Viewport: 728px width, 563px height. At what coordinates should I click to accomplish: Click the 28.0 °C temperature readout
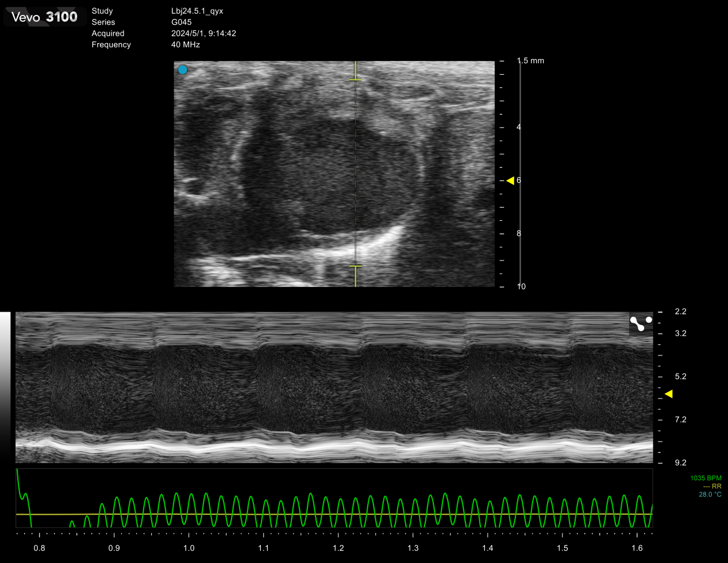pos(710,495)
